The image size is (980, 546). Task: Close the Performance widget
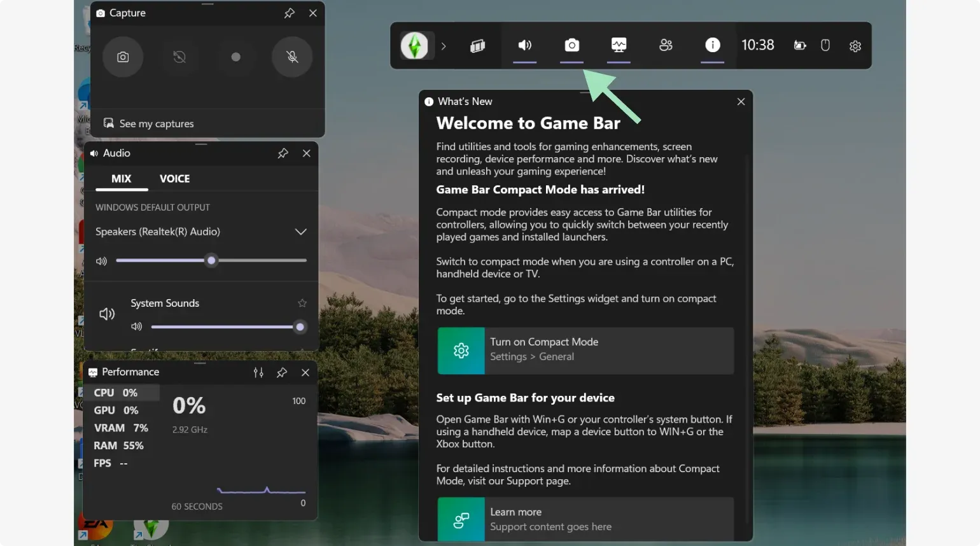coord(305,372)
